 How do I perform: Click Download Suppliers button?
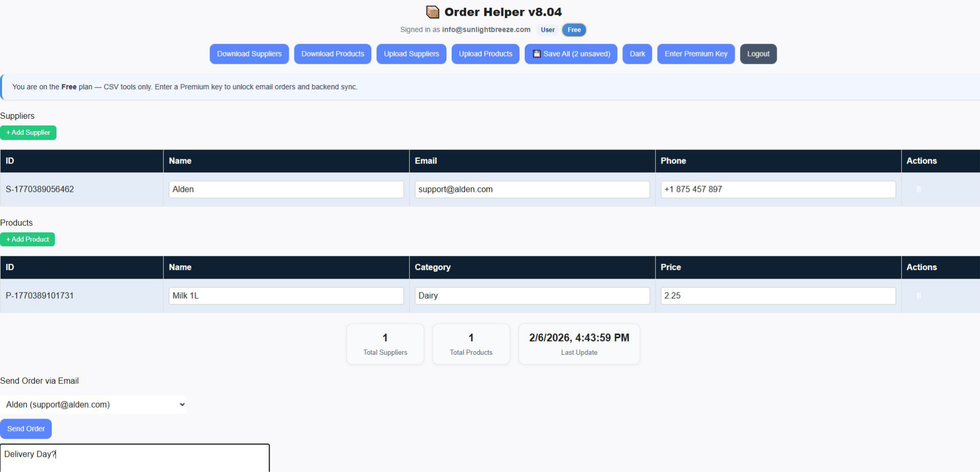click(x=249, y=54)
